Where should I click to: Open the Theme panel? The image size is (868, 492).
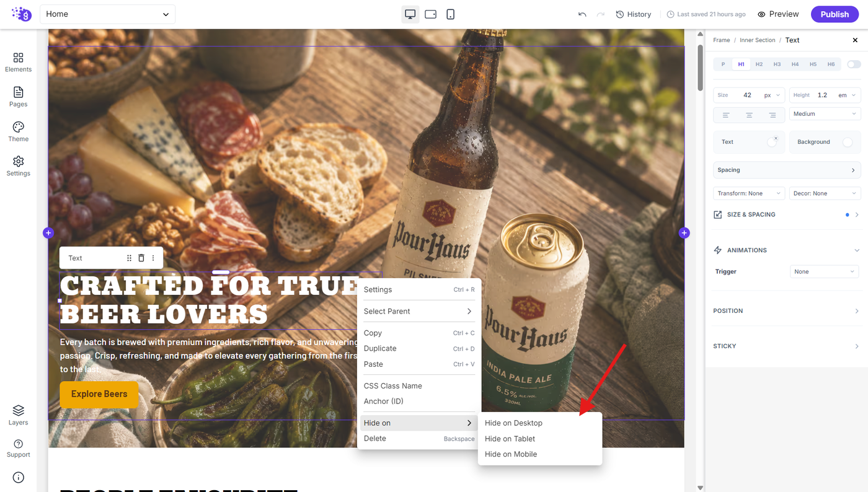[18, 131]
